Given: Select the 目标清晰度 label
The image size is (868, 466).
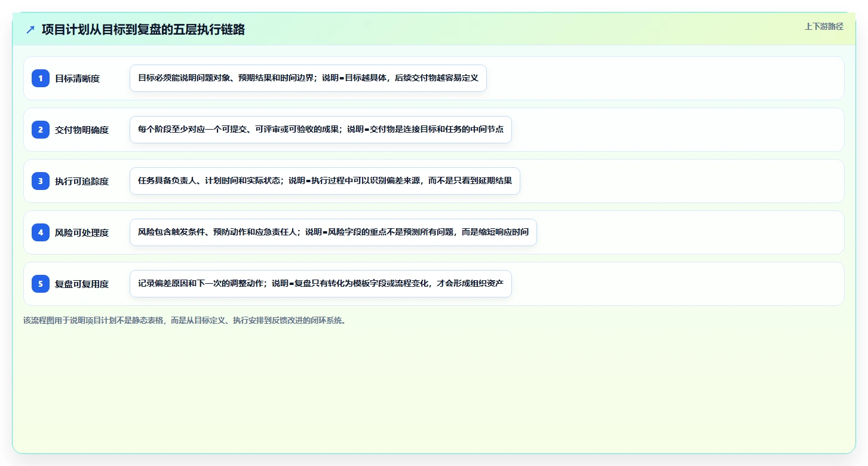Looking at the screenshot, I should pyautogui.click(x=77, y=78).
